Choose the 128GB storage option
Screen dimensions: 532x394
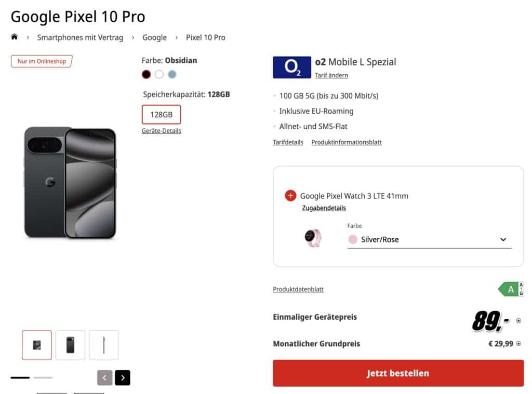coord(161,114)
